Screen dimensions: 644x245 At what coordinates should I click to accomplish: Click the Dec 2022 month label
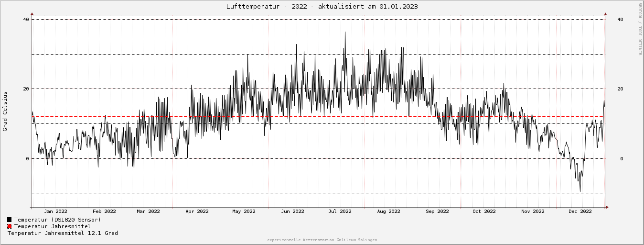580,211
